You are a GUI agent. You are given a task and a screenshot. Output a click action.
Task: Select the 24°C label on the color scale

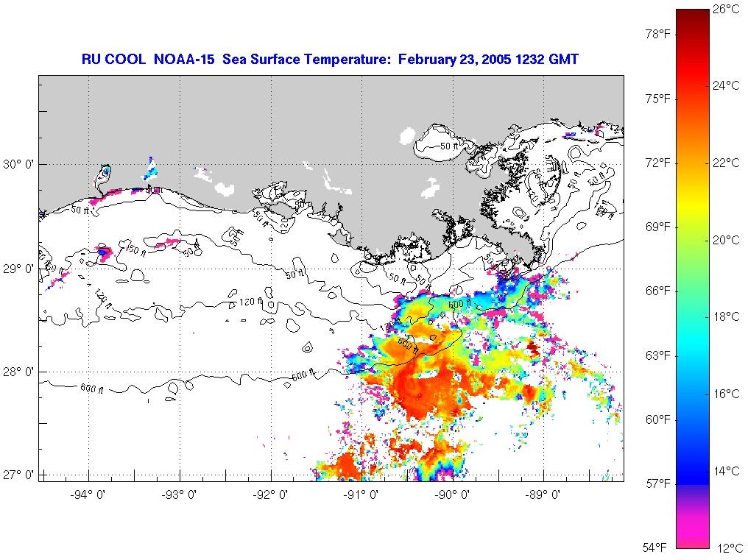726,85
